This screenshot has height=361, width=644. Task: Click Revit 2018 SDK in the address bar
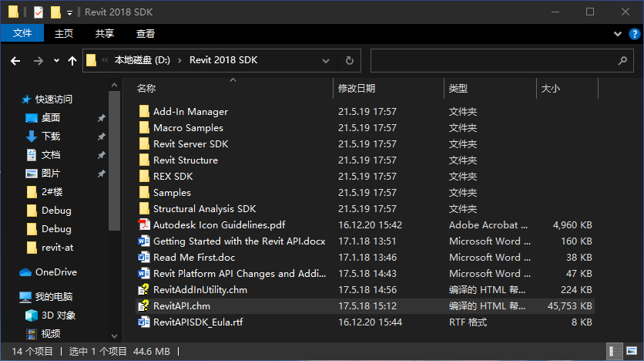(223, 60)
